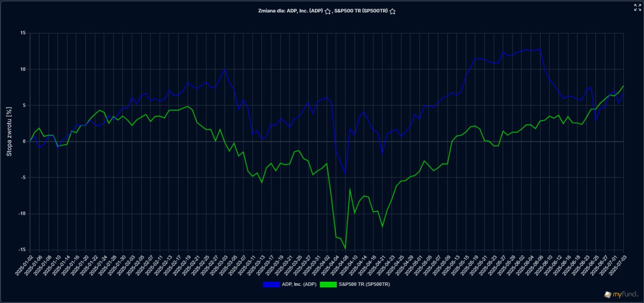Click the chart title 'Zmiana dla: ADP, Inc. (ADP)'
Screen dimensions: 644x303
290,11
